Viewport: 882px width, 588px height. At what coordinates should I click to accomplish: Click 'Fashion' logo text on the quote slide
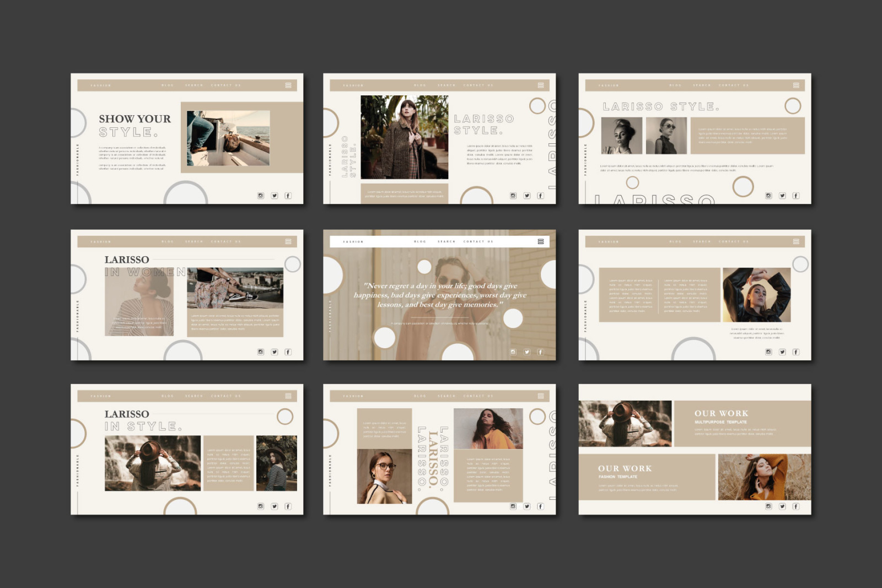pyautogui.click(x=353, y=241)
